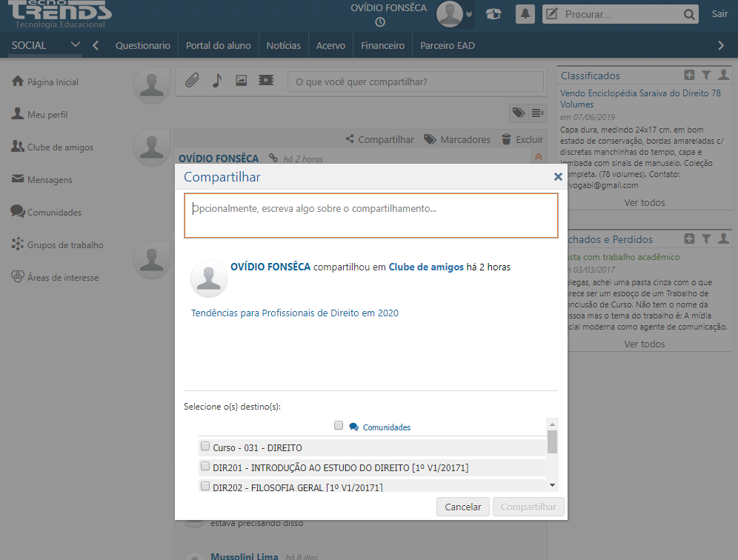Image resolution: width=738 pixels, height=560 pixels.
Task: Click the music note audio icon
Action: pos(216,81)
